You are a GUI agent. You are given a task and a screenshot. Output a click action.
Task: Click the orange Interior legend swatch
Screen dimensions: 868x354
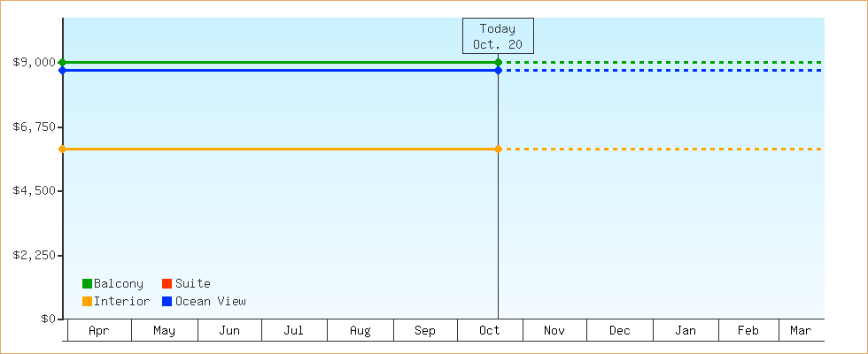pos(87,302)
